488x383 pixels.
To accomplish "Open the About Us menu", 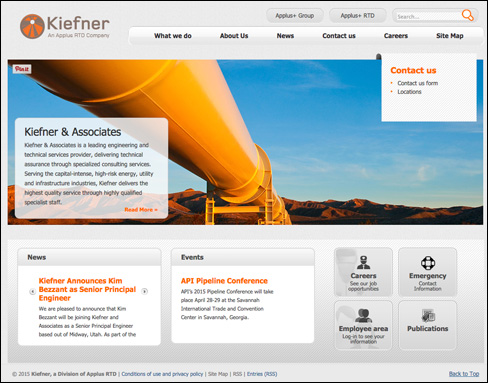I will (234, 36).
